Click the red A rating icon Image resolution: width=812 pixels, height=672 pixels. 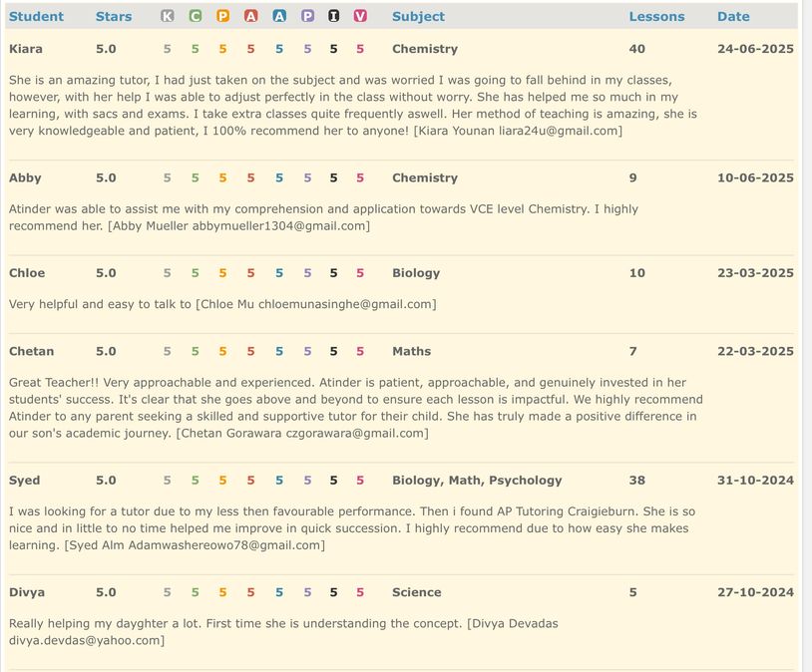(x=251, y=16)
